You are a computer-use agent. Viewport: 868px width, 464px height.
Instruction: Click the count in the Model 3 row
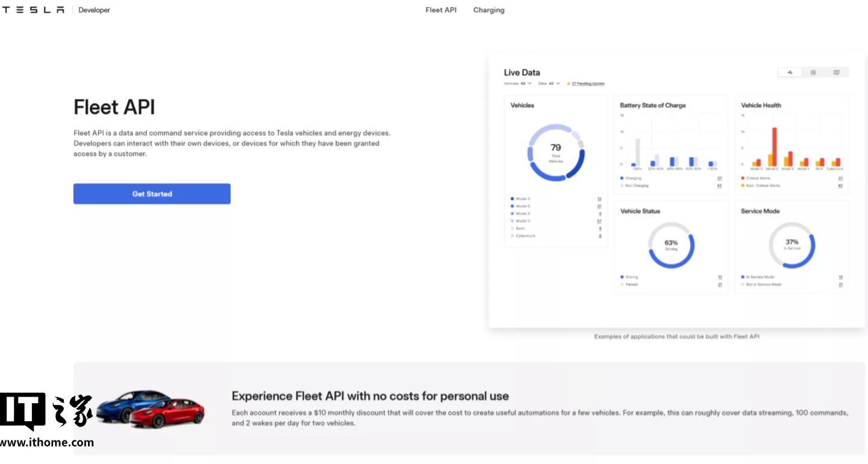599,199
